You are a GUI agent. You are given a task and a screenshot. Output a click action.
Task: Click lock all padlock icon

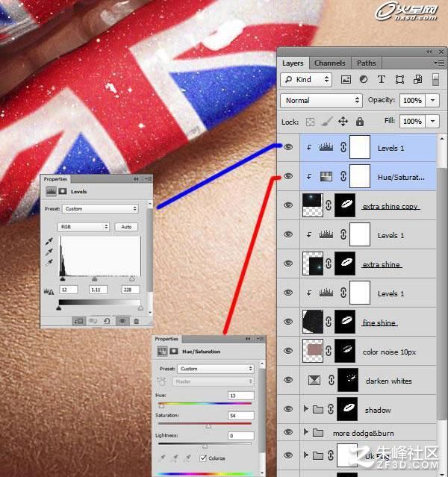[x=360, y=122]
